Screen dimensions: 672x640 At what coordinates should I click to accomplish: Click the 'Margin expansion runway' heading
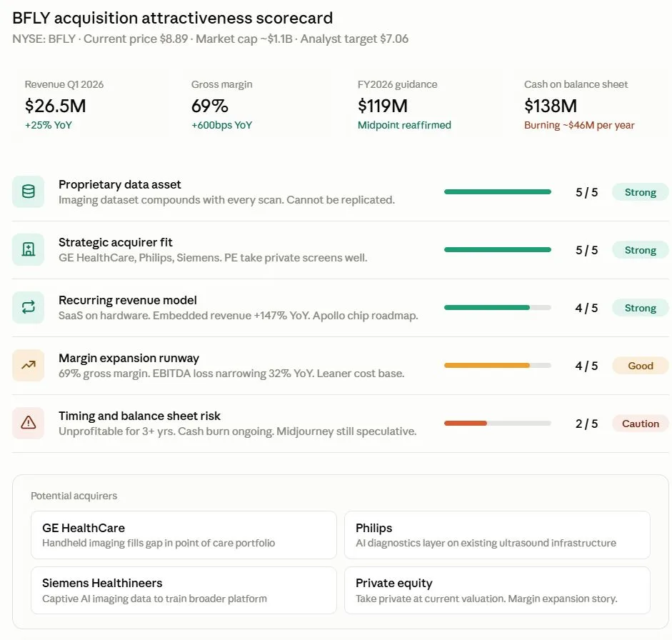(129, 358)
